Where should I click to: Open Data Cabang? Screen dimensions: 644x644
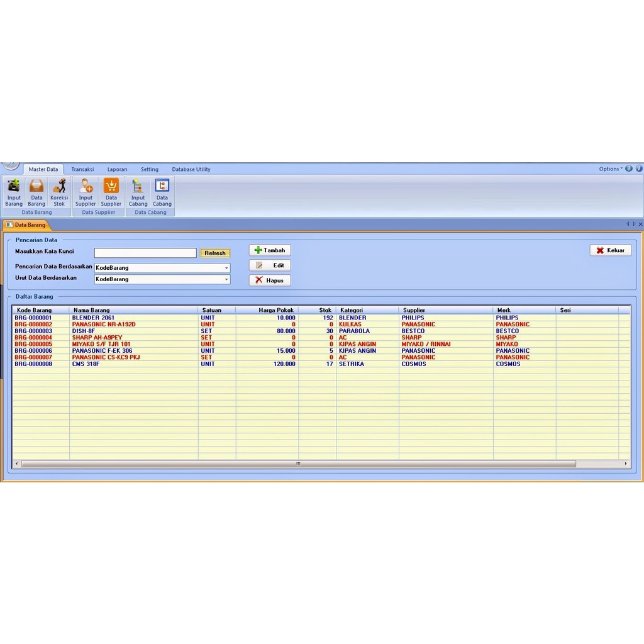(162, 191)
